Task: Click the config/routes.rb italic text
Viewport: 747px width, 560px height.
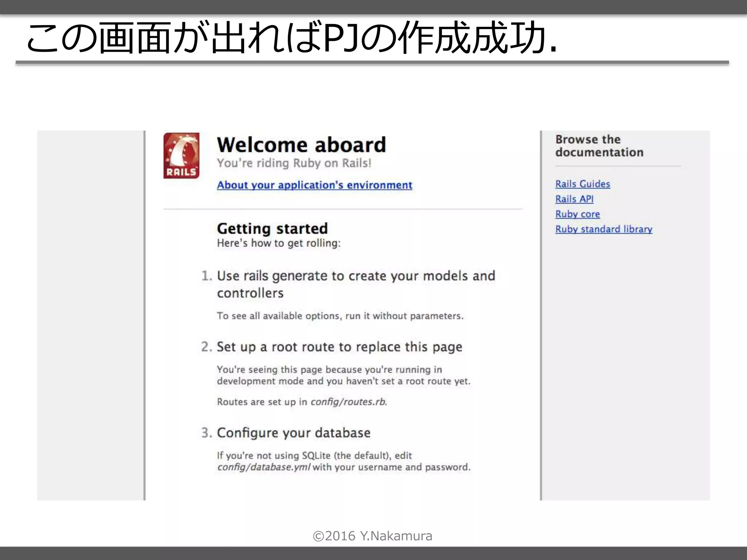Action: click(348, 402)
